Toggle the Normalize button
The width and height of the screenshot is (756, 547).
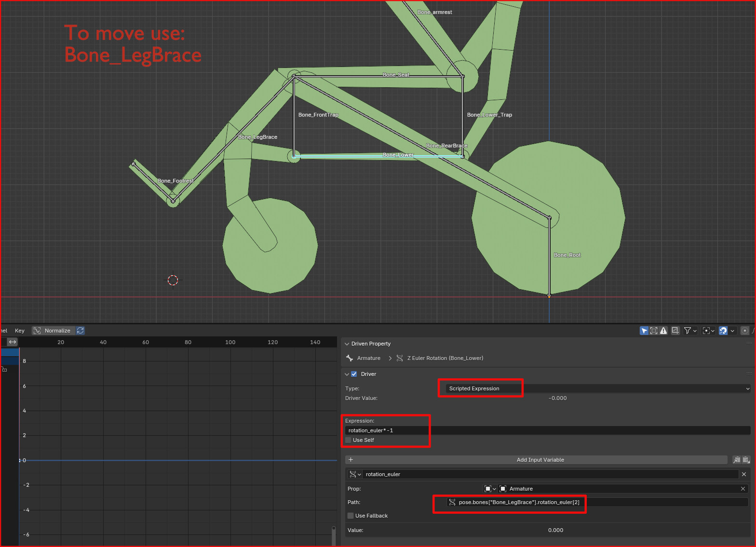53,331
